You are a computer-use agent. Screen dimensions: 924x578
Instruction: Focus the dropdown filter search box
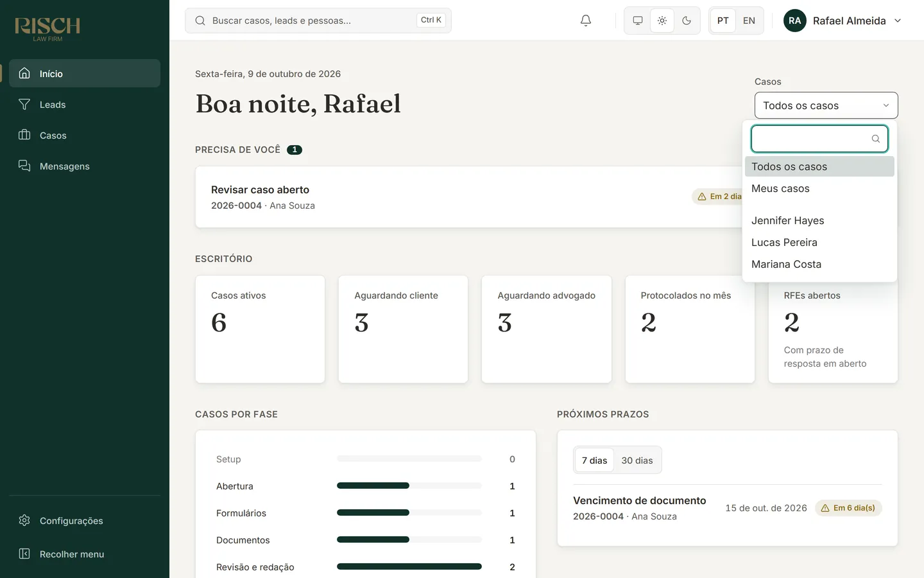(x=819, y=139)
